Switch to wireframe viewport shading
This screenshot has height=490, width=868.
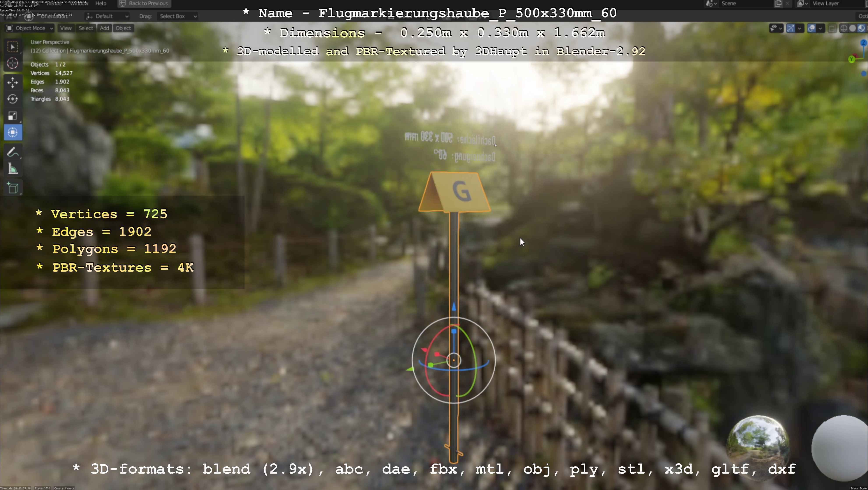[844, 28]
